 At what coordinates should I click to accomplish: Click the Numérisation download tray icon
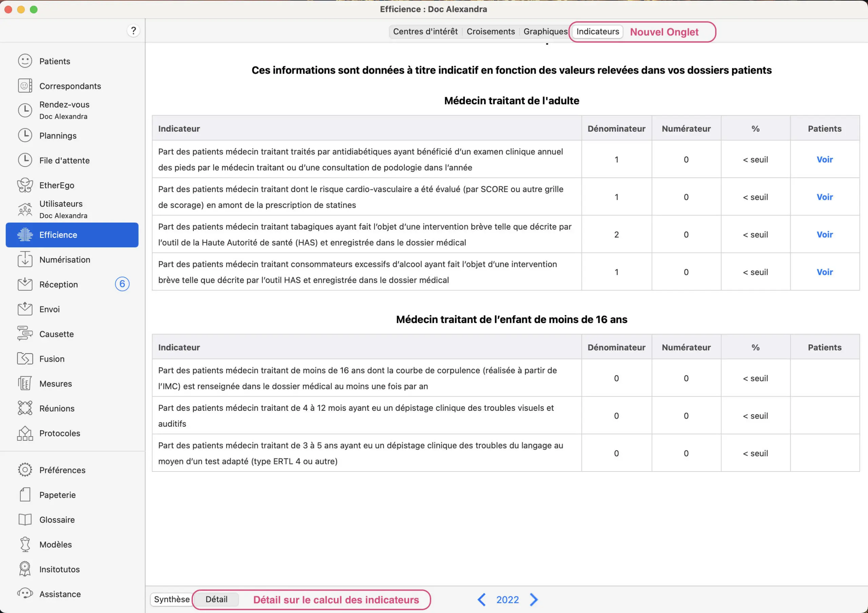(25, 260)
